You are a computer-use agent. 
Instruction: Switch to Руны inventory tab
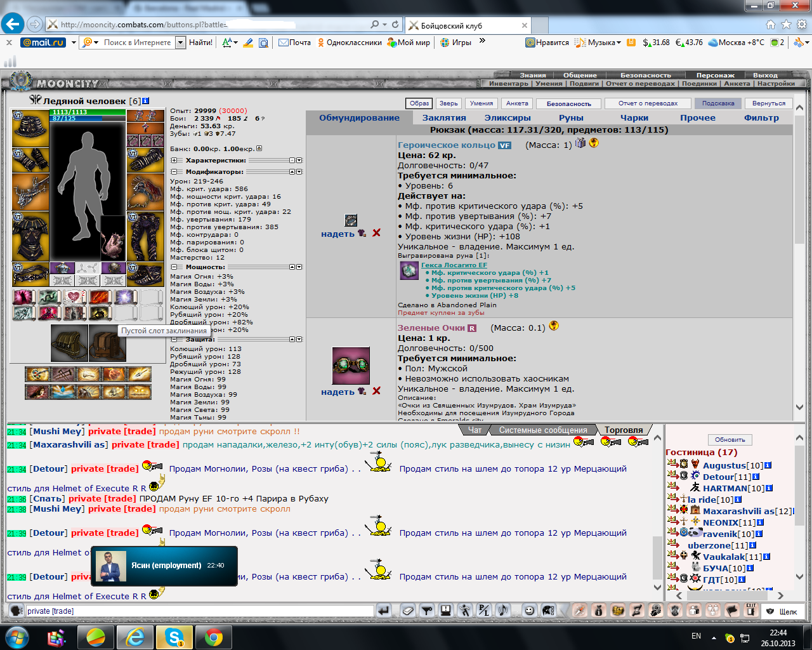[x=571, y=118]
